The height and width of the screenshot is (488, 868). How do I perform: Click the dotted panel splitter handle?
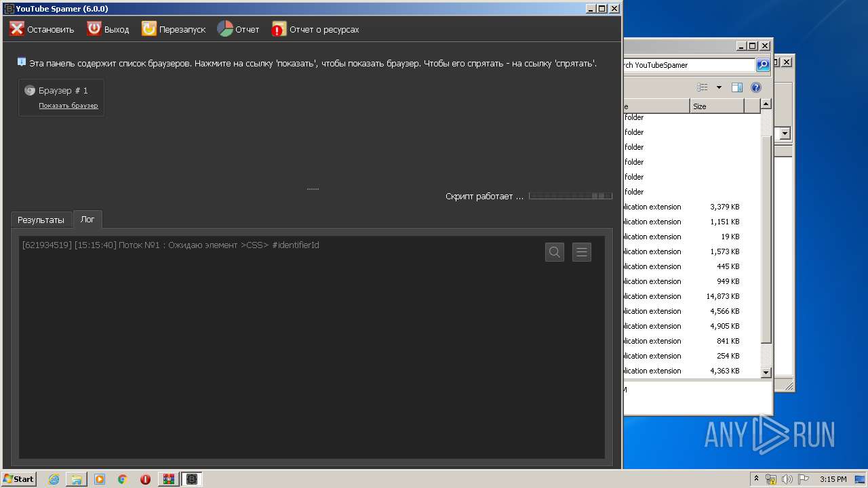tap(313, 189)
